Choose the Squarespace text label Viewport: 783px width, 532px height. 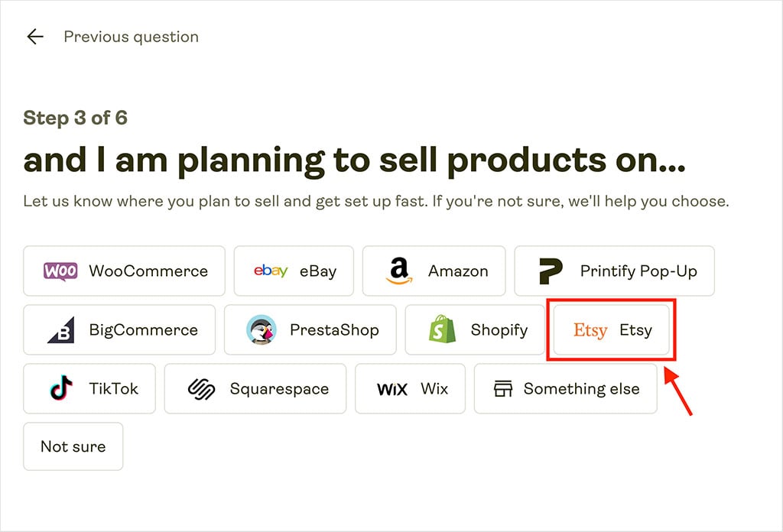(x=280, y=388)
